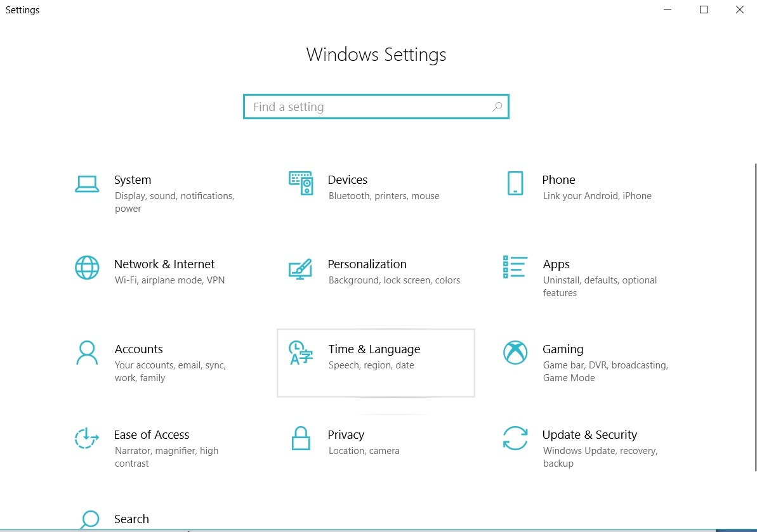757x532 pixels.
Task: Open the Accounts person icon
Action: coord(87,353)
